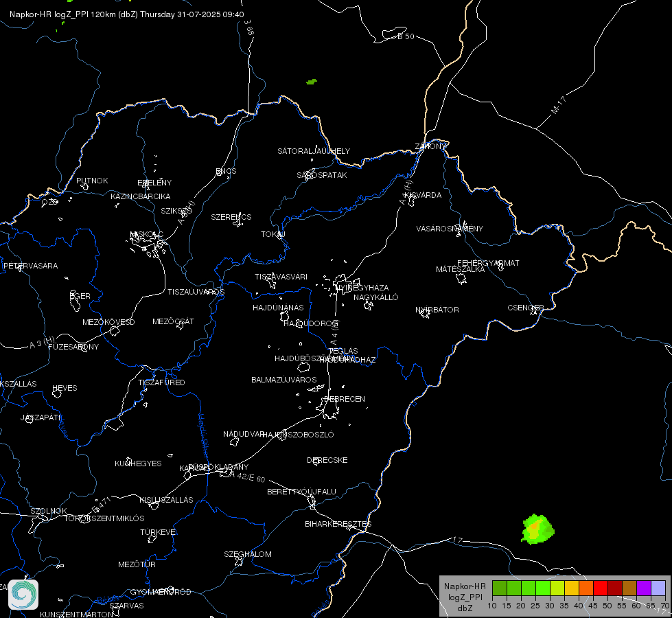Select the yellow 35-40 dBZ legend swatch

click(572, 588)
